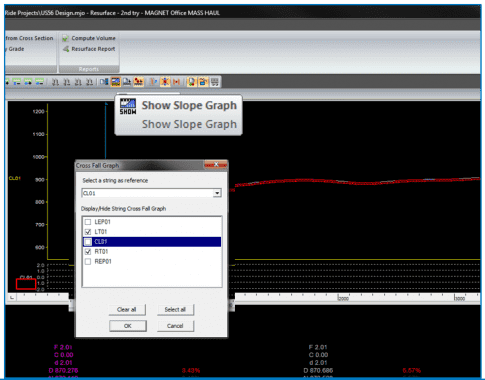
Task: Check the LEP01 checkbox
Action: [x=88, y=222]
